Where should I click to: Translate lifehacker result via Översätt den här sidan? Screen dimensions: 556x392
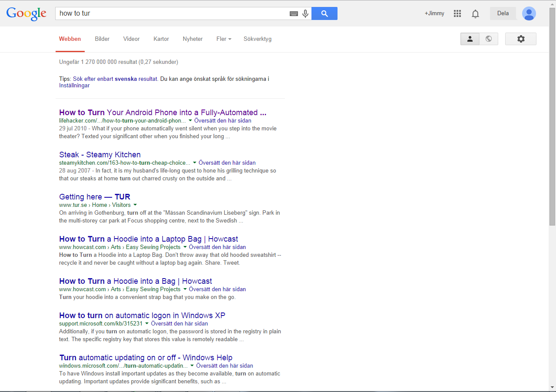[223, 120]
